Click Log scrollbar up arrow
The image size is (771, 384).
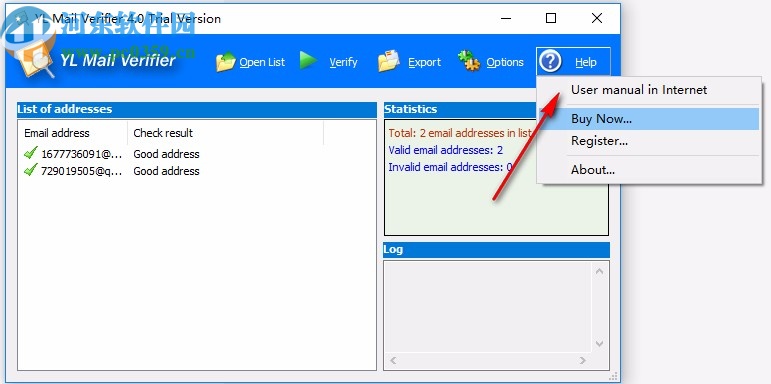(599, 271)
